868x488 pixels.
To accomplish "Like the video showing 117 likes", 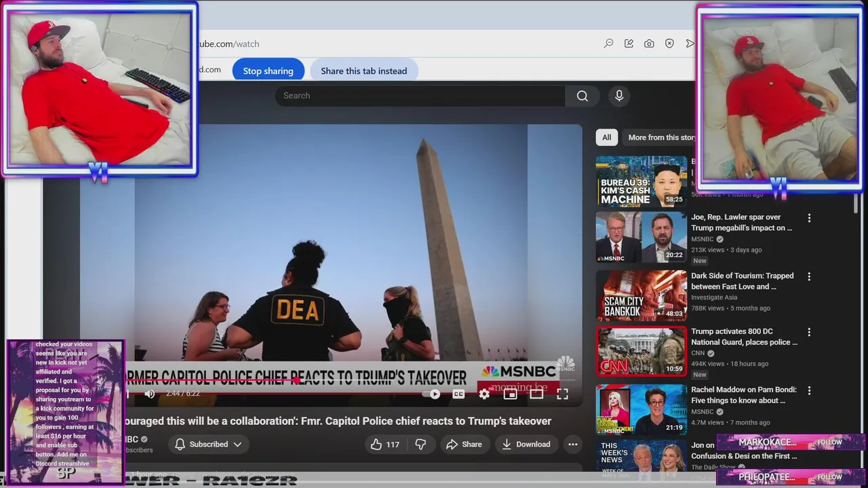I will 384,445.
